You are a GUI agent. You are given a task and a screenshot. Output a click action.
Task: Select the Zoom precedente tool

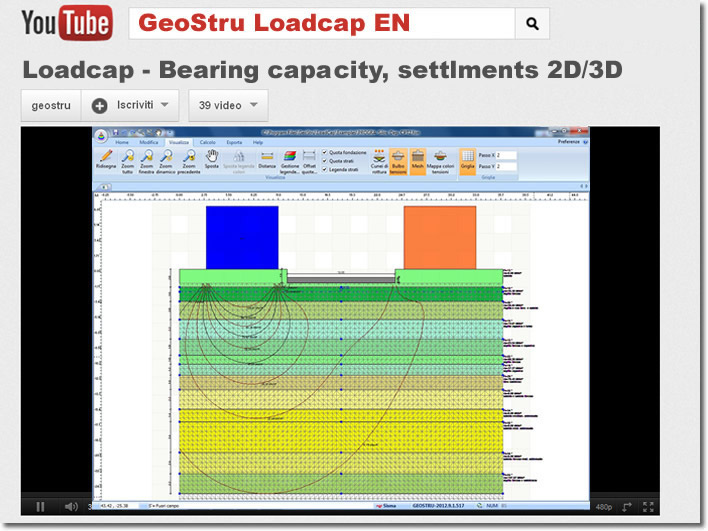(x=189, y=161)
